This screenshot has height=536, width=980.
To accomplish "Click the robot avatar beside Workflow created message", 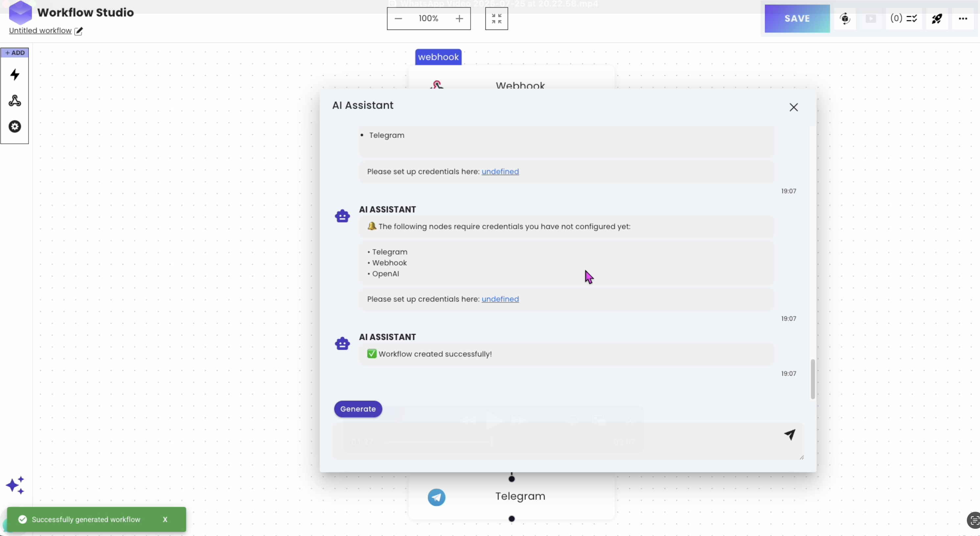I will click(342, 343).
